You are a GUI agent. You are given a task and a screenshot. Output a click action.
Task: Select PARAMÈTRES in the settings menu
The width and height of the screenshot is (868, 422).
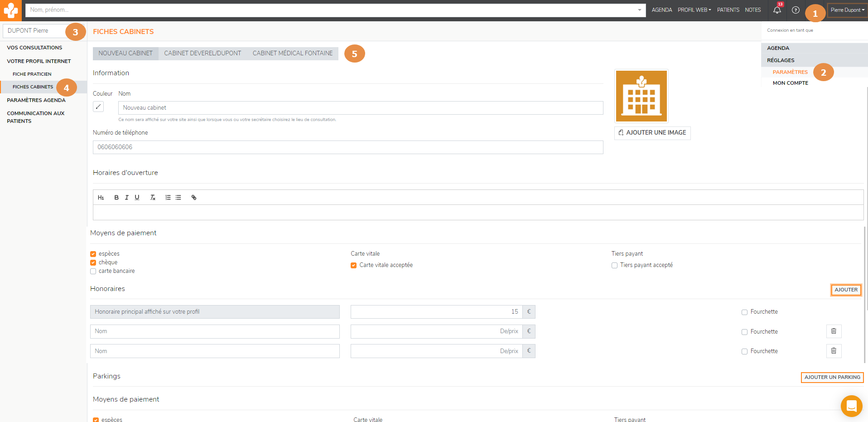tap(790, 72)
